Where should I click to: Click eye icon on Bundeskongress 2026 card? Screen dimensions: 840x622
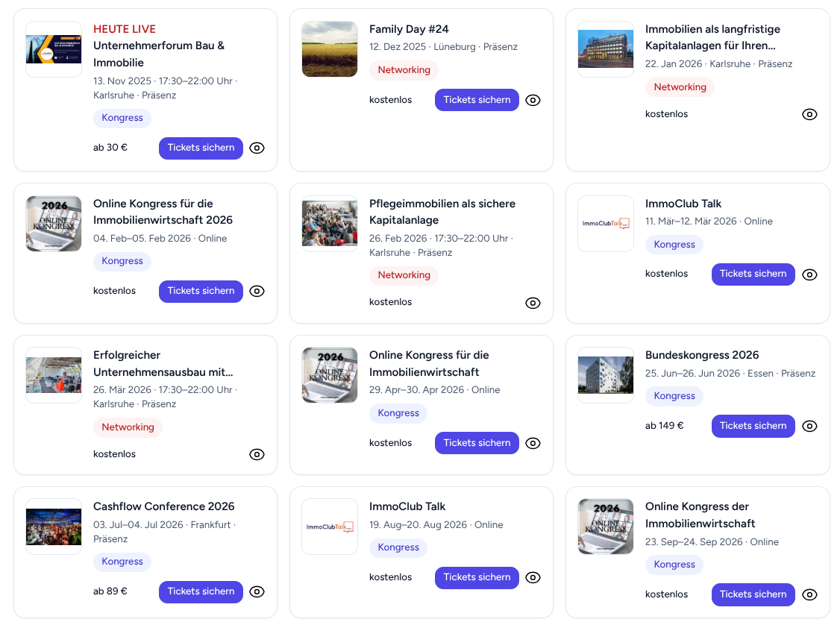point(809,426)
